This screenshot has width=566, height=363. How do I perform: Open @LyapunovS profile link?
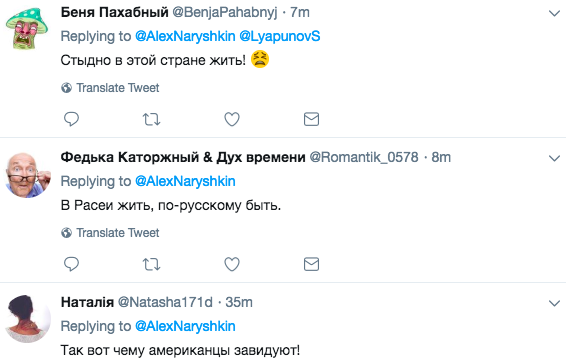[280, 36]
